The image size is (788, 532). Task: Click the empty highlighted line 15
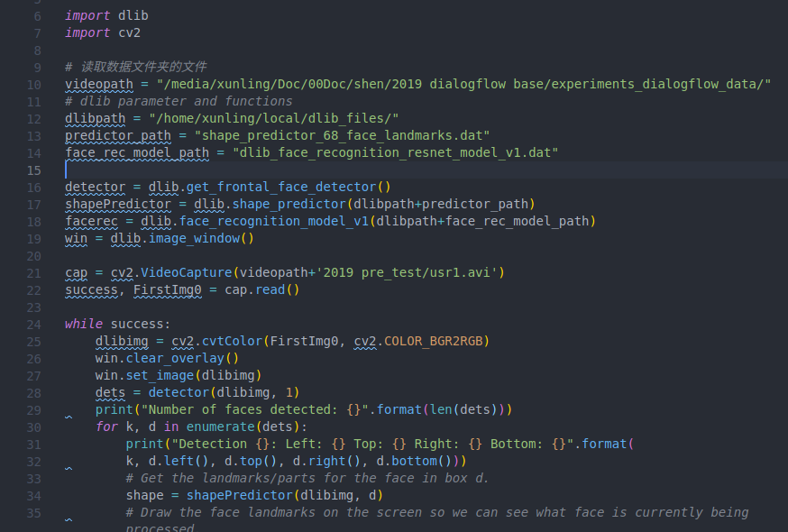pyautogui.click(x=426, y=170)
